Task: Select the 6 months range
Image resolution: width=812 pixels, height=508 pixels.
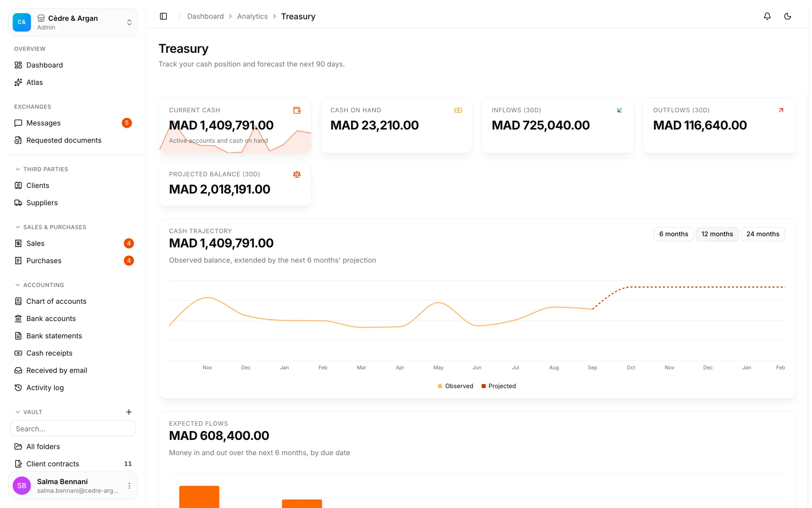Action: pyautogui.click(x=673, y=234)
